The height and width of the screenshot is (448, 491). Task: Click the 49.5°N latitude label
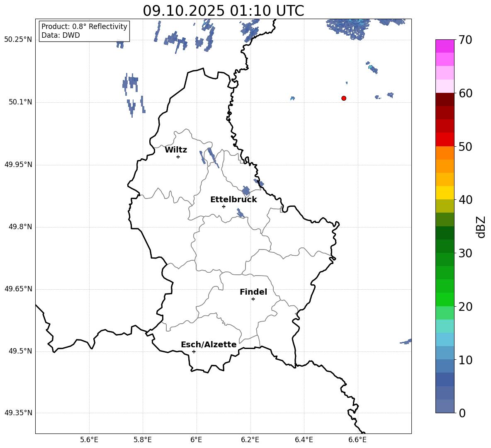coord(20,351)
